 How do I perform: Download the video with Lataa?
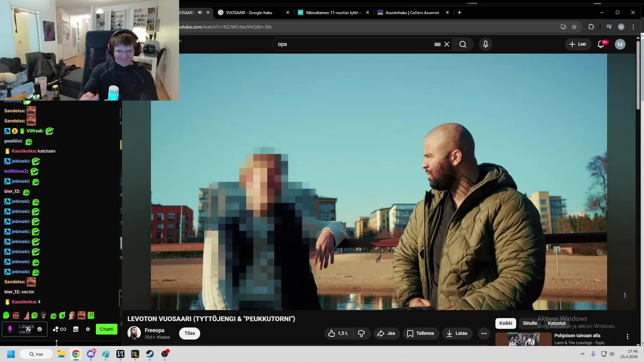(456, 333)
